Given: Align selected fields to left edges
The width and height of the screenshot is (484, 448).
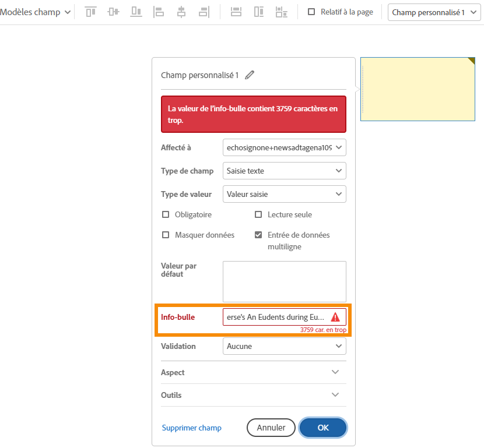Looking at the screenshot, I should point(159,12).
